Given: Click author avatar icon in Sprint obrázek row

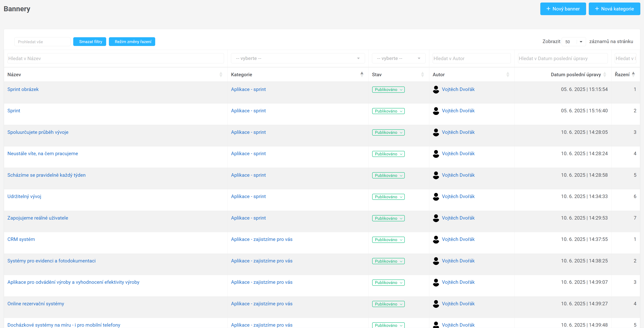Looking at the screenshot, I should click(x=436, y=89).
